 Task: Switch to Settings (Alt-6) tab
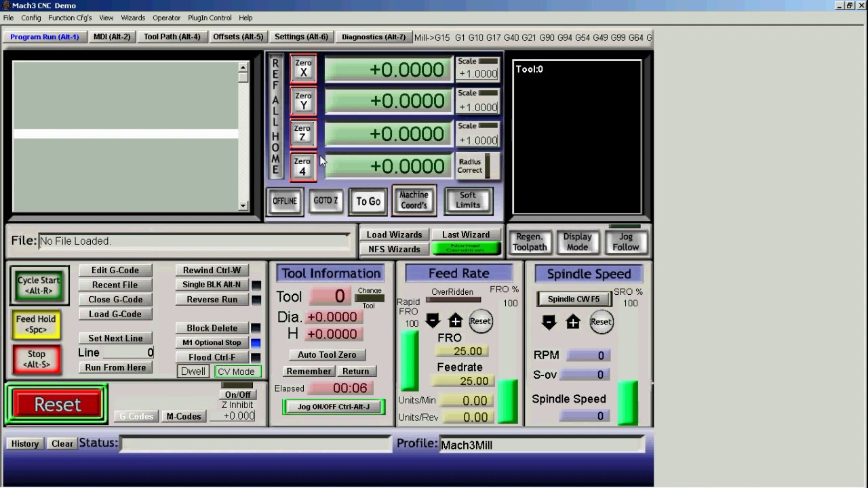pyautogui.click(x=301, y=37)
